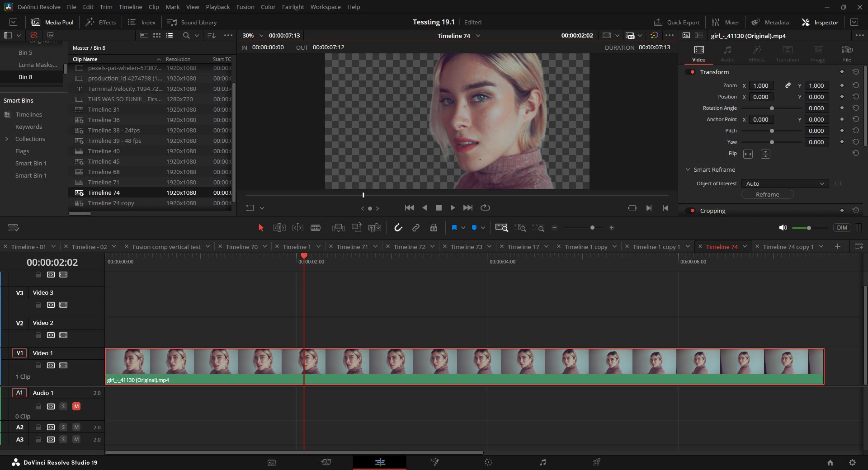Click the Custom Zoom icon
Viewport: 868px width, 470px height.
[x=538, y=228]
